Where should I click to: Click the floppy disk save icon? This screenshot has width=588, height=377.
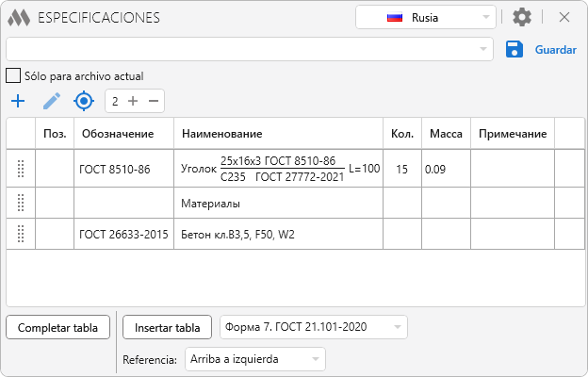pyautogui.click(x=514, y=50)
